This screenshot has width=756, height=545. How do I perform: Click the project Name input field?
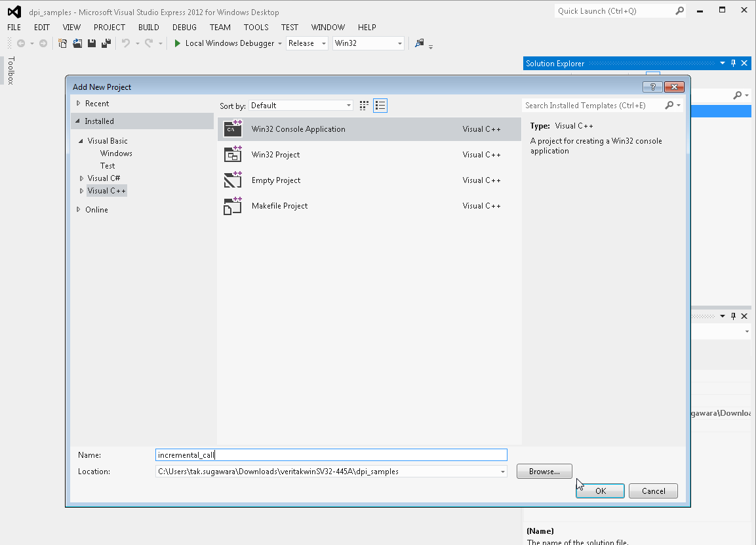tap(331, 454)
